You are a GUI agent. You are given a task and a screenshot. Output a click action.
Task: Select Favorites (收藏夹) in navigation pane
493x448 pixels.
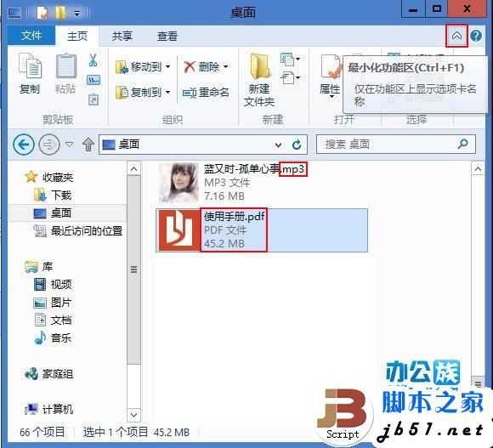coord(49,177)
